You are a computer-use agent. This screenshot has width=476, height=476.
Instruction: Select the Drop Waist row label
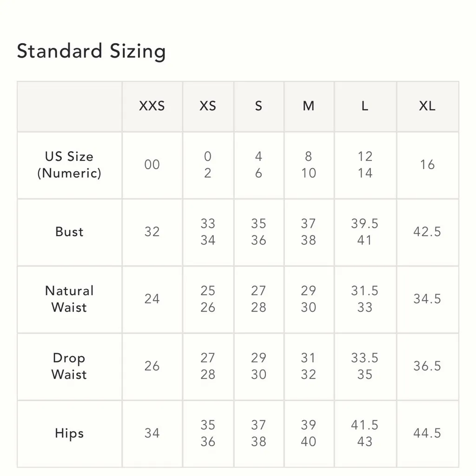69,366
